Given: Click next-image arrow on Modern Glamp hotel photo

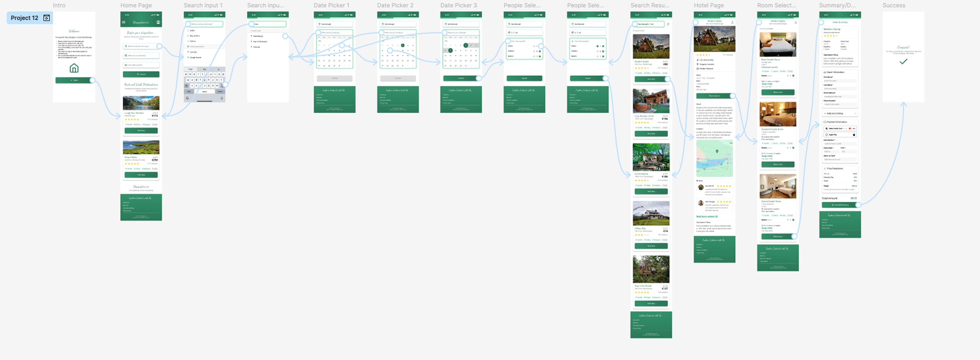Looking at the screenshot, I should coord(732,39).
